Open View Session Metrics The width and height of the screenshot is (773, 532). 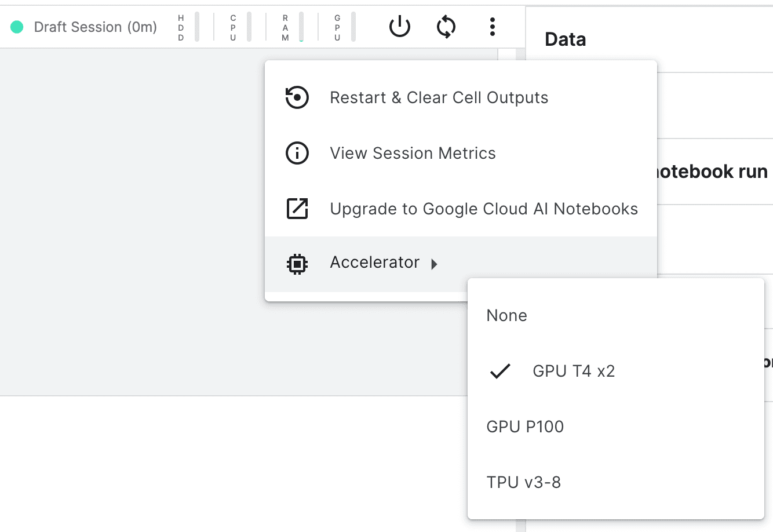(x=413, y=153)
